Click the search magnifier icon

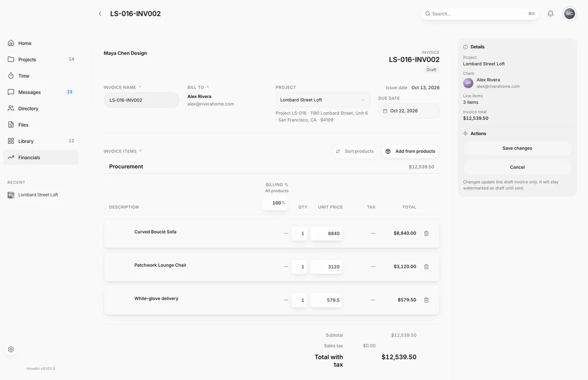click(428, 14)
